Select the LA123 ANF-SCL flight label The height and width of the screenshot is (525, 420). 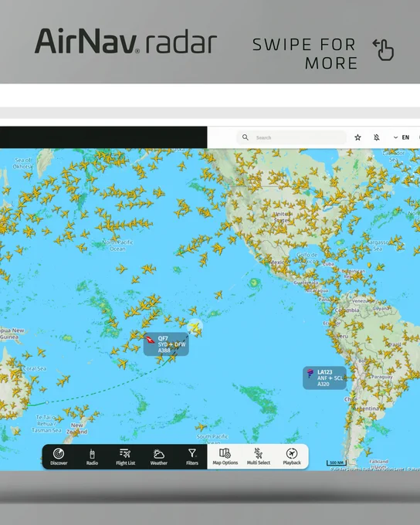[324, 378]
